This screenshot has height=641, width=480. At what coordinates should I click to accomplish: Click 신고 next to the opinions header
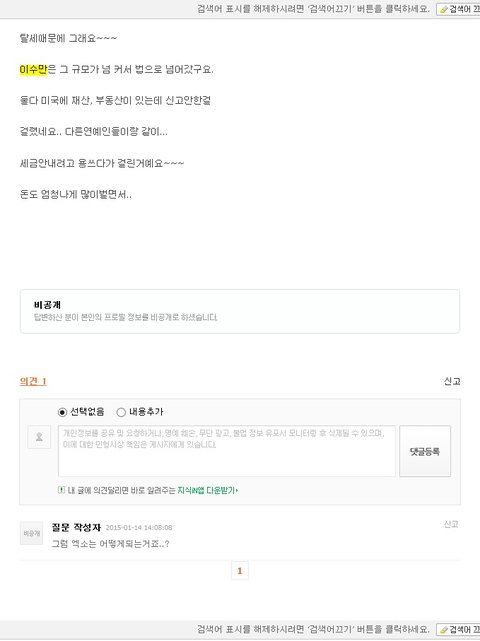452,381
